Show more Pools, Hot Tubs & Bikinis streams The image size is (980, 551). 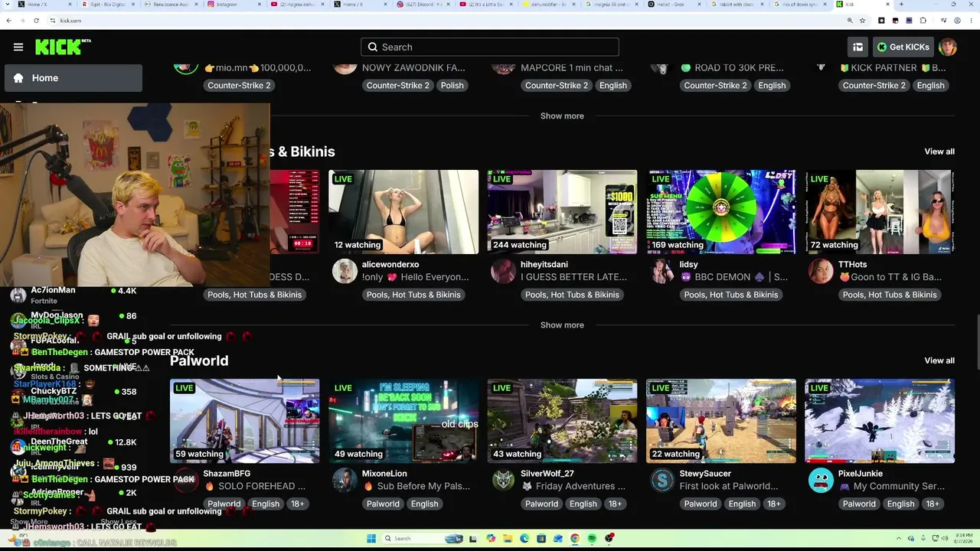(562, 324)
